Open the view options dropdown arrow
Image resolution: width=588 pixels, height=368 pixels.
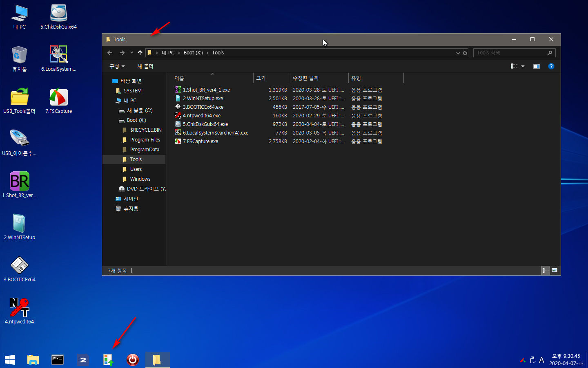point(523,66)
